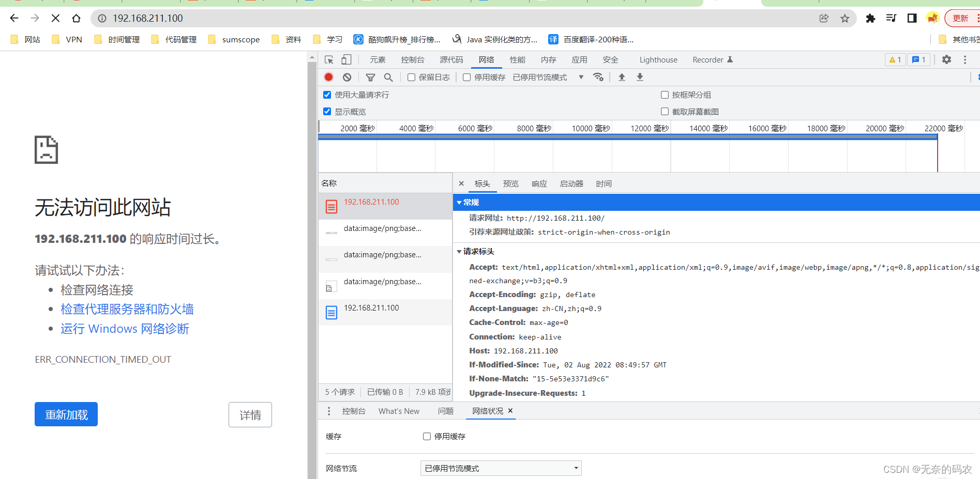Image resolution: width=980 pixels, height=479 pixels.
Task: Bookmark this page with the star icon
Action: click(845, 18)
